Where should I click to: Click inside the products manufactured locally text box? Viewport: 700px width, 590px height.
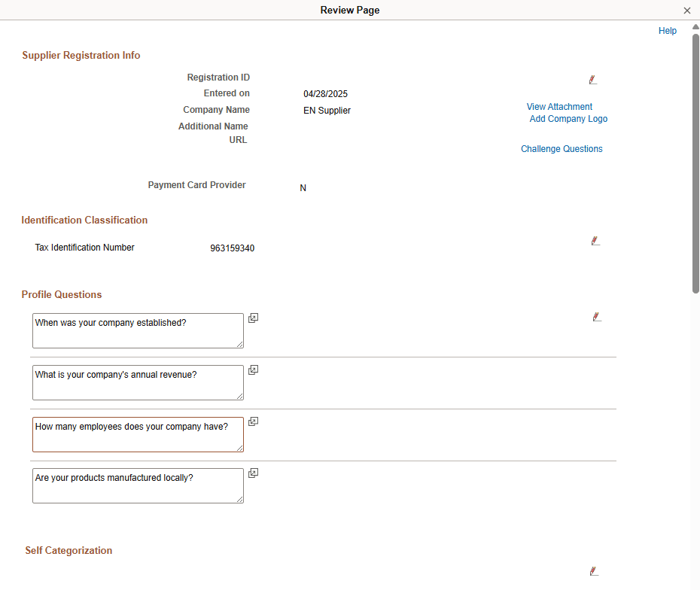(138, 485)
